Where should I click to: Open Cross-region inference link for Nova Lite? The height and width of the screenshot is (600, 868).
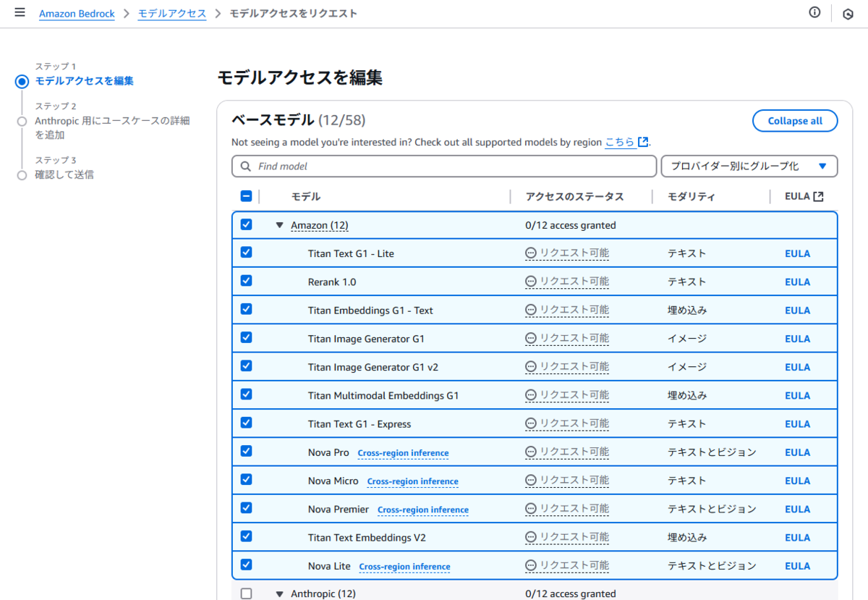(404, 567)
